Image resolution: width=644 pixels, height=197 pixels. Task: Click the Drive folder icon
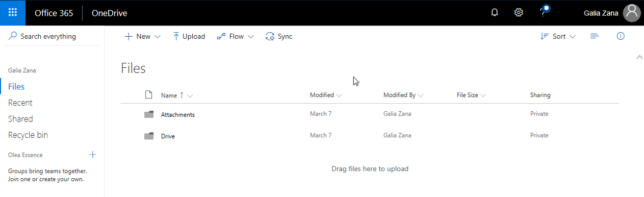click(149, 136)
